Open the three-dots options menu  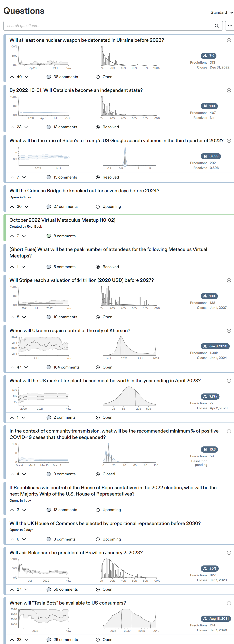(x=230, y=26)
